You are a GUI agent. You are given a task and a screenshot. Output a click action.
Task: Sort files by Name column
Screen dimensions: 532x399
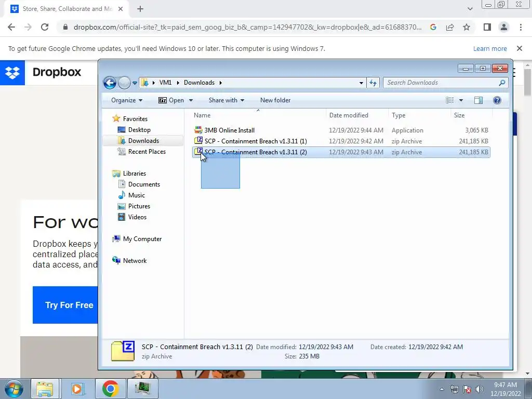(x=202, y=115)
